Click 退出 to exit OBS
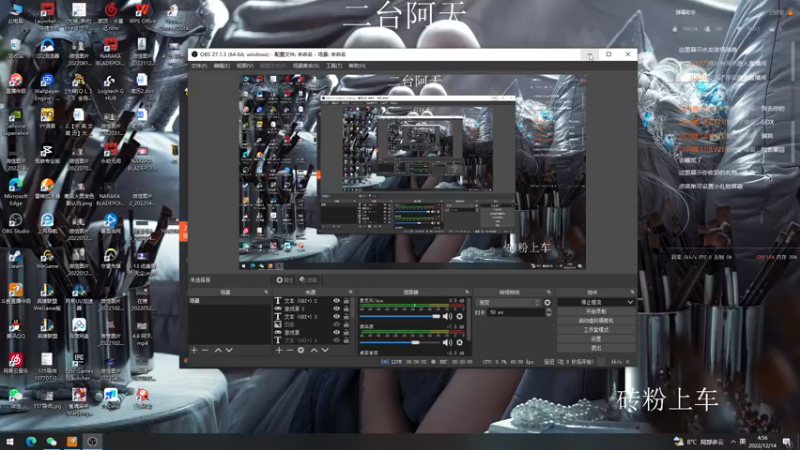 click(x=596, y=348)
